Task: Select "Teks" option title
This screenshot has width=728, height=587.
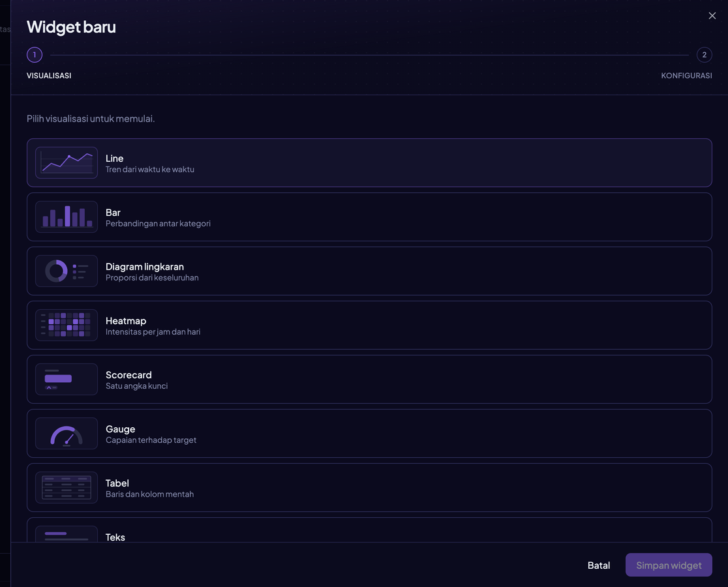Action: pyautogui.click(x=115, y=537)
